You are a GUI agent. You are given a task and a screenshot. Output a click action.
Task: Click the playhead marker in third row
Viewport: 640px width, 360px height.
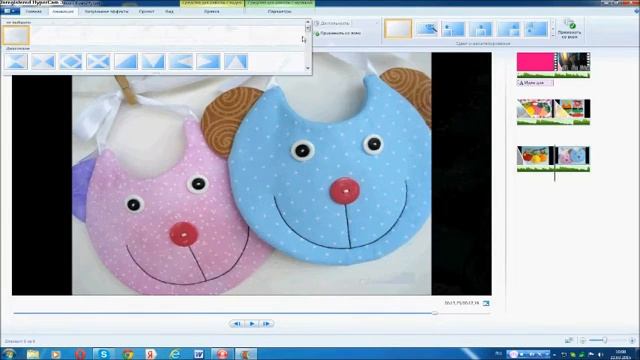[x=554, y=162]
